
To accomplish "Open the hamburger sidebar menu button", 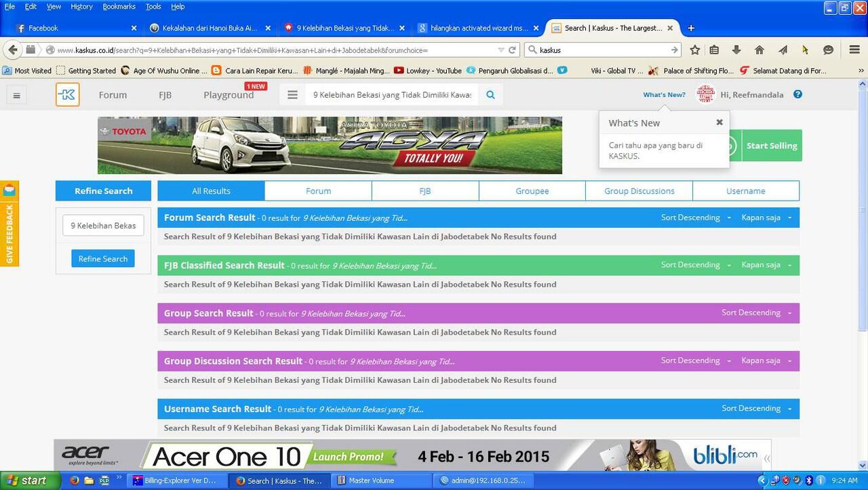I will point(17,96).
